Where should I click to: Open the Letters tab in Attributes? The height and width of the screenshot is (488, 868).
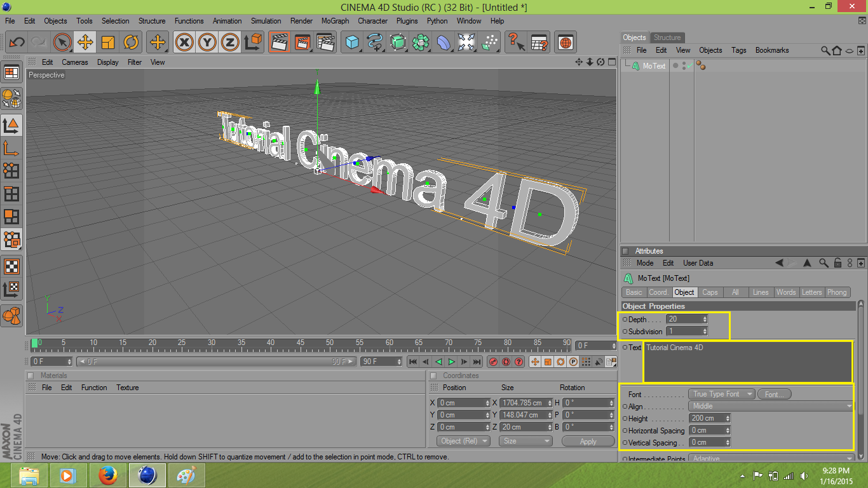811,292
